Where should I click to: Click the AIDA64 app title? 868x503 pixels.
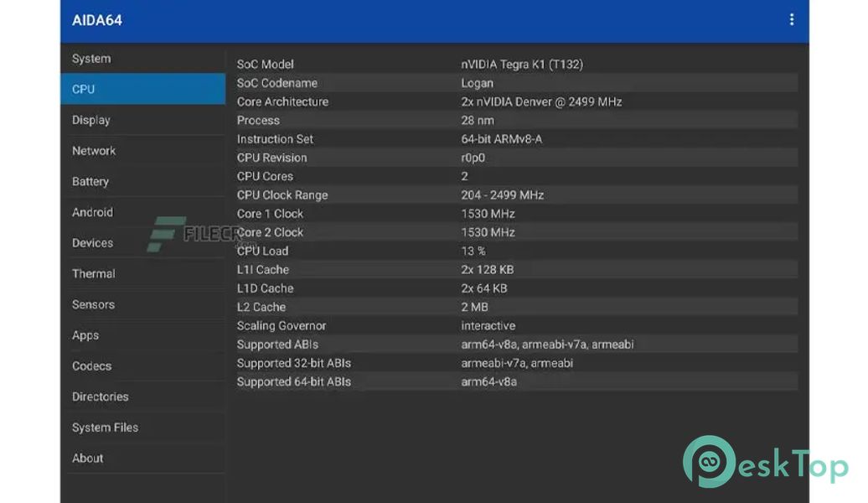click(97, 20)
